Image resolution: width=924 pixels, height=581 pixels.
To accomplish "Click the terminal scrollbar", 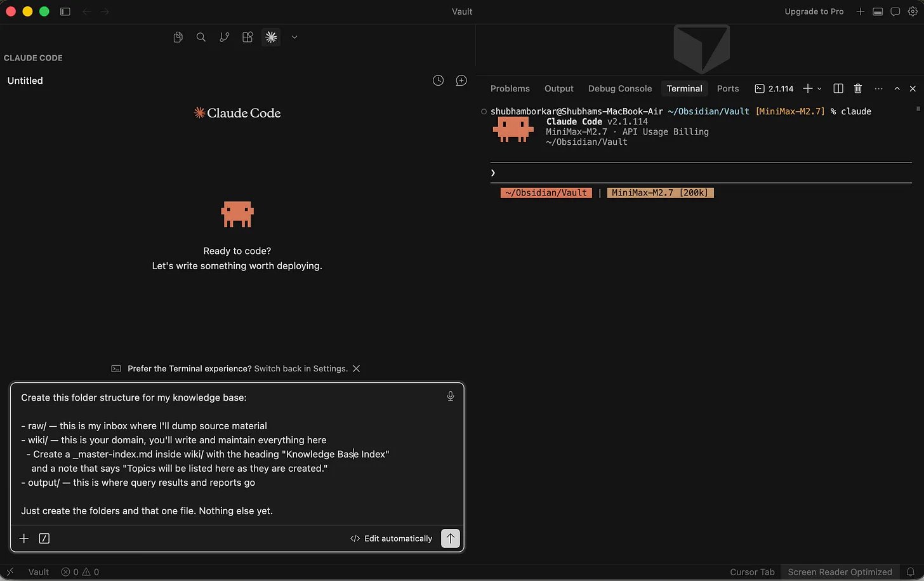I will (918, 109).
